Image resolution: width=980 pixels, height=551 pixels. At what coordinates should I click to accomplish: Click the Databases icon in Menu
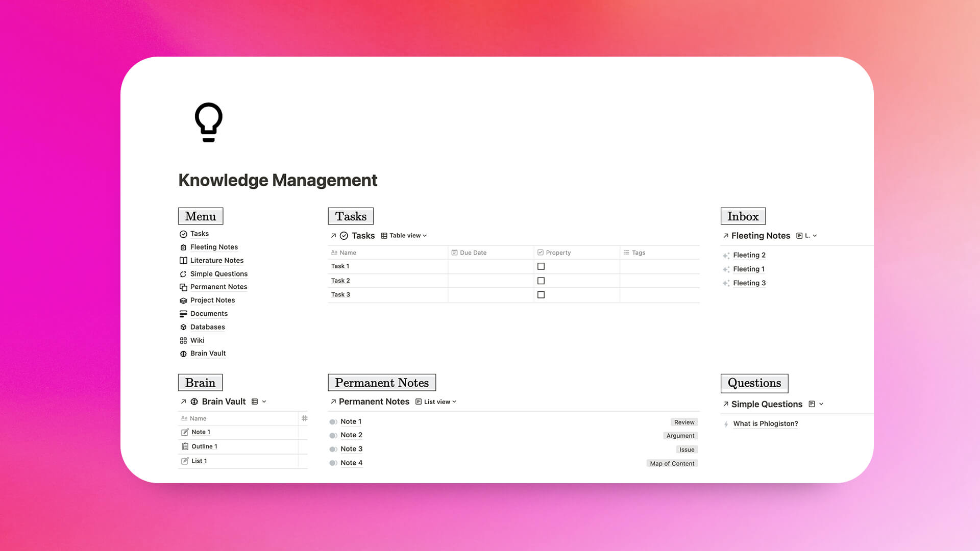pos(183,327)
